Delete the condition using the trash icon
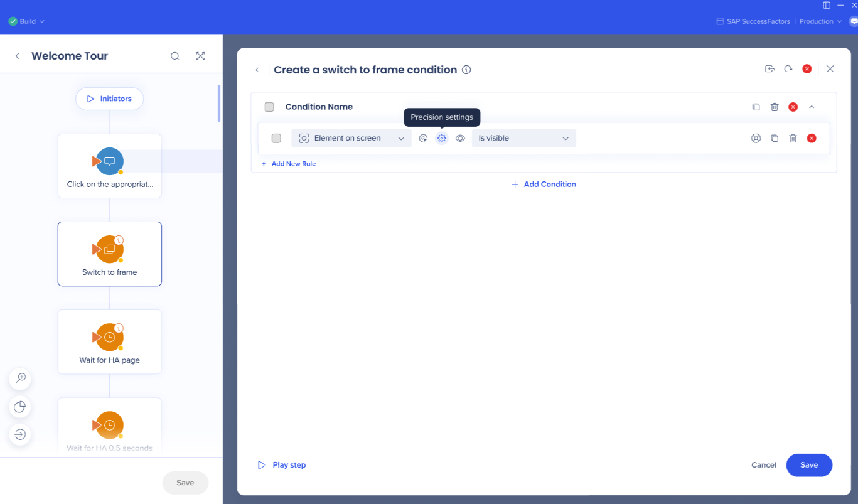The height and width of the screenshot is (504, 858). tap(775, 107)
